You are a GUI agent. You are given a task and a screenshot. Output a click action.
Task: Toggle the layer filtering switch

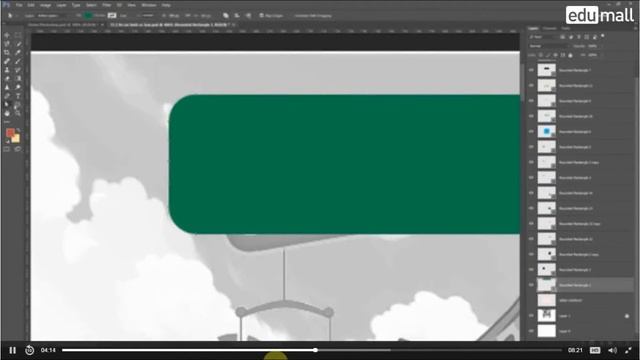tap(602, 36)
